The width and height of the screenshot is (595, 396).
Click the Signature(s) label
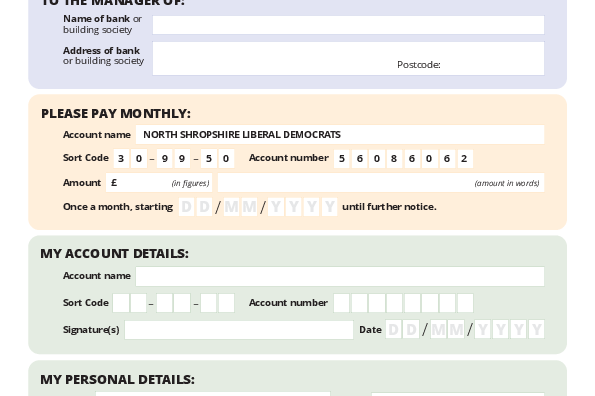pyautogui.click(x=91, y=330)
